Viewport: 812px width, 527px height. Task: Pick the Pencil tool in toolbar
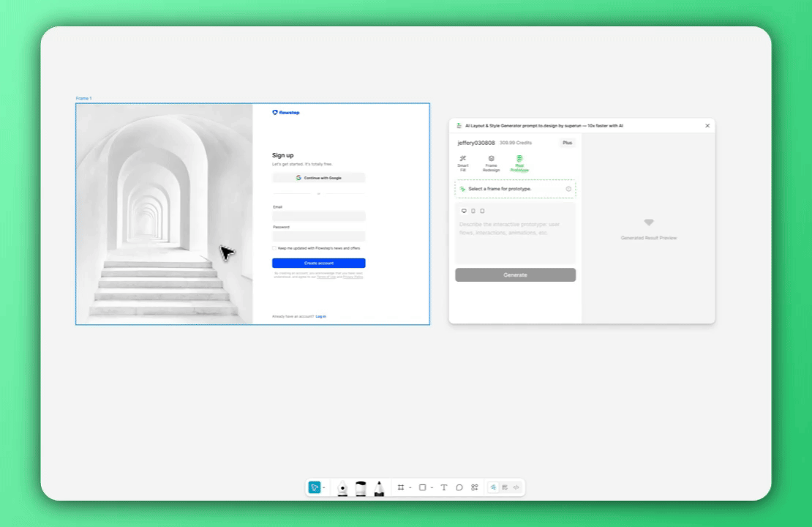(x=379, y=488)
